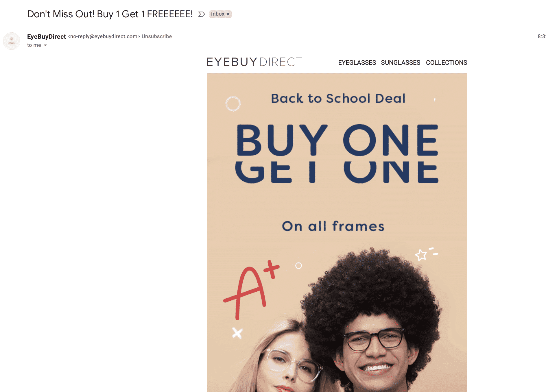Remove the Inbox label with its x
Screen dimensions: 546x392
pos(228,14)
